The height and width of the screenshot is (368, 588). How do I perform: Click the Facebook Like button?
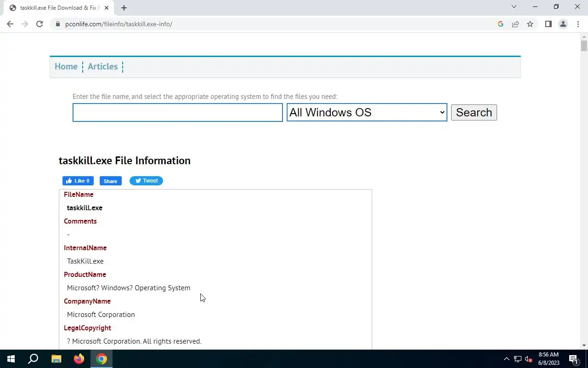(78, 181)
